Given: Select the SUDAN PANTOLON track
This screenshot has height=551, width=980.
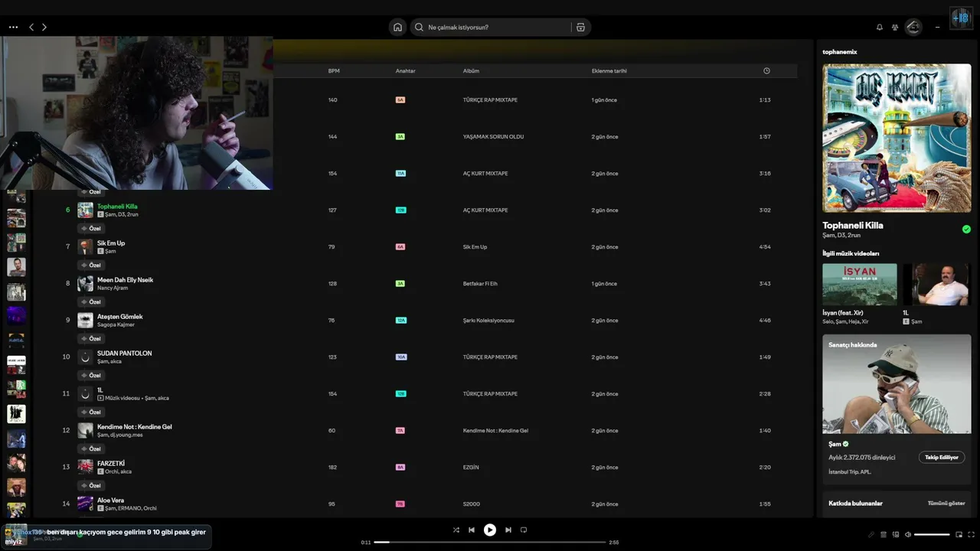Looking at the screenshot, I should point(124,353).
